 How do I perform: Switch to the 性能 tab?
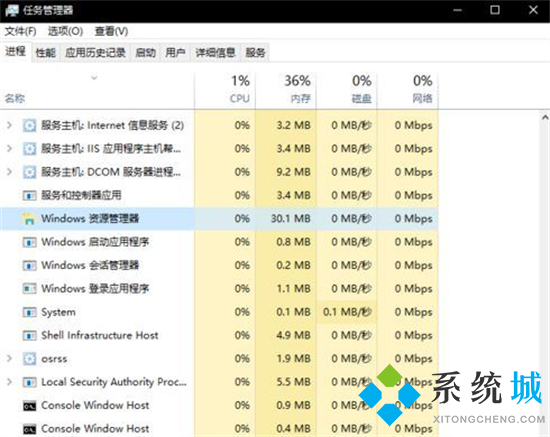coord(46,53)
